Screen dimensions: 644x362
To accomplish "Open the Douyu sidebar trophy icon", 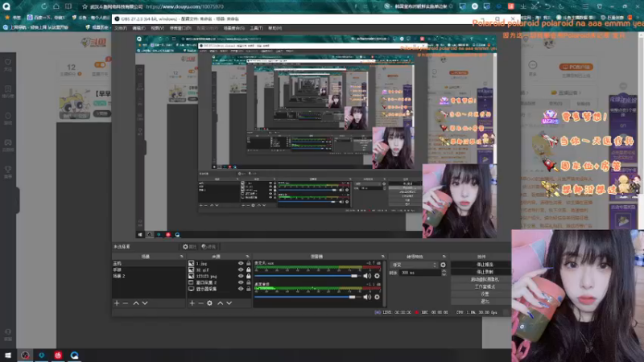I will (x=8, y=169).
